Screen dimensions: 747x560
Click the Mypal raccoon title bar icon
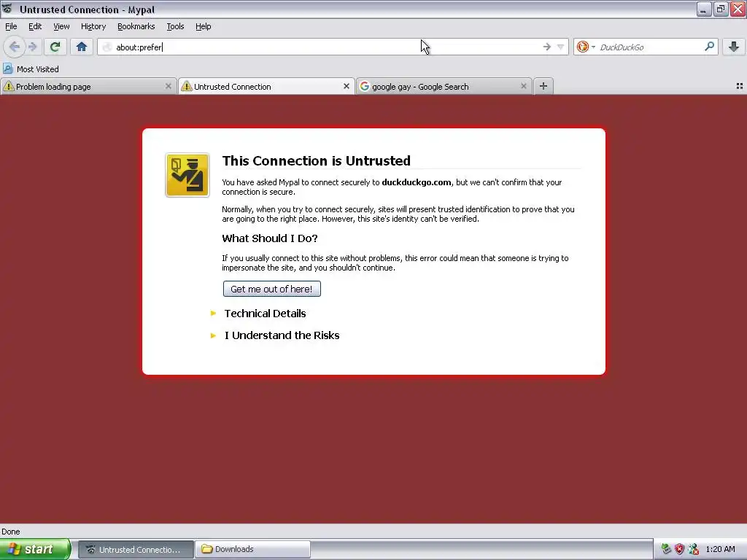[x=7, y=9]
